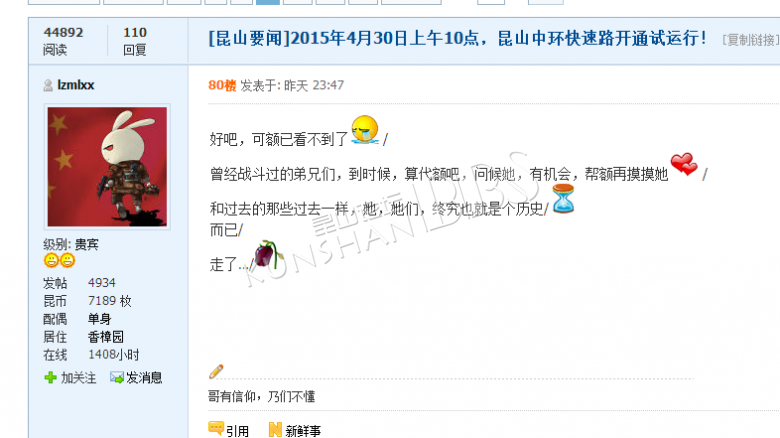Click the smiley level badges under 贵宾

59,260
